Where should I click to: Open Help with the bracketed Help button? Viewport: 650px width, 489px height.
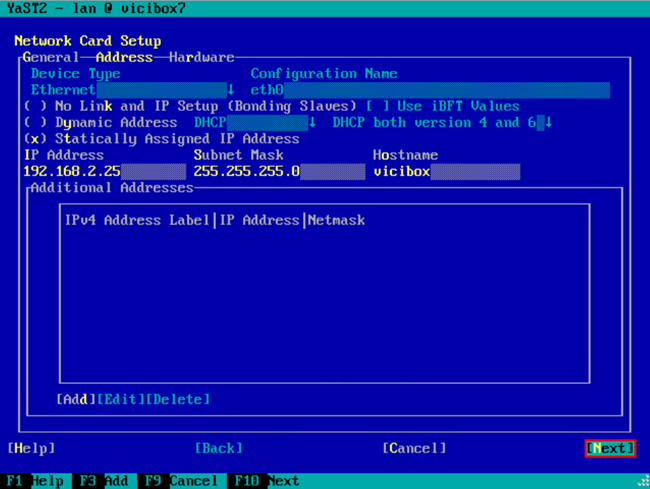pyautogui.click(x=31, y=448)
